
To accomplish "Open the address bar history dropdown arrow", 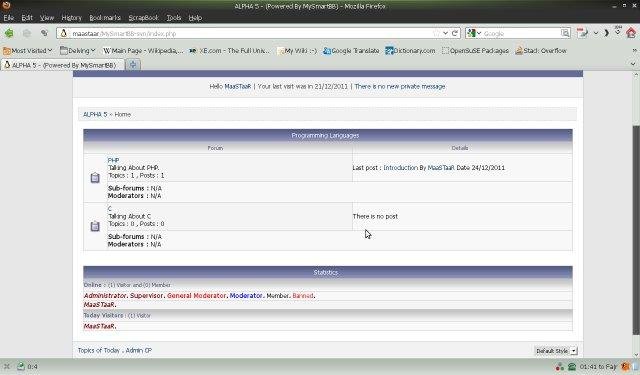I will pos(445,33).
